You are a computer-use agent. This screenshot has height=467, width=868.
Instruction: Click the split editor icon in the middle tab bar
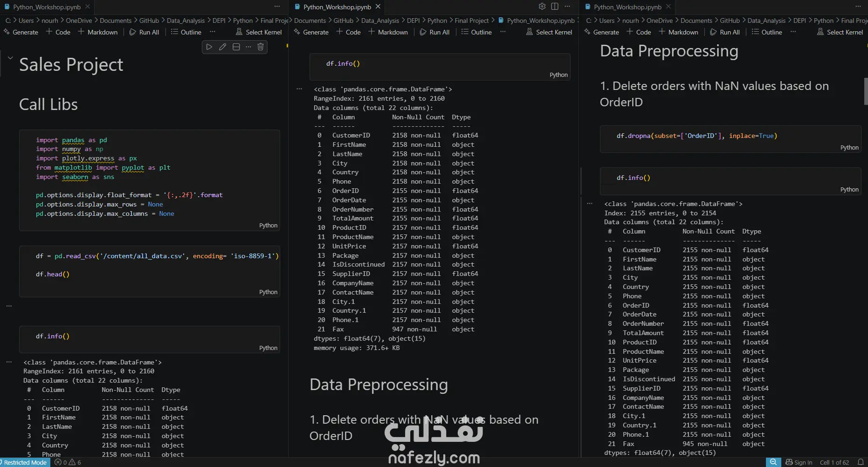tap(555, 7)
